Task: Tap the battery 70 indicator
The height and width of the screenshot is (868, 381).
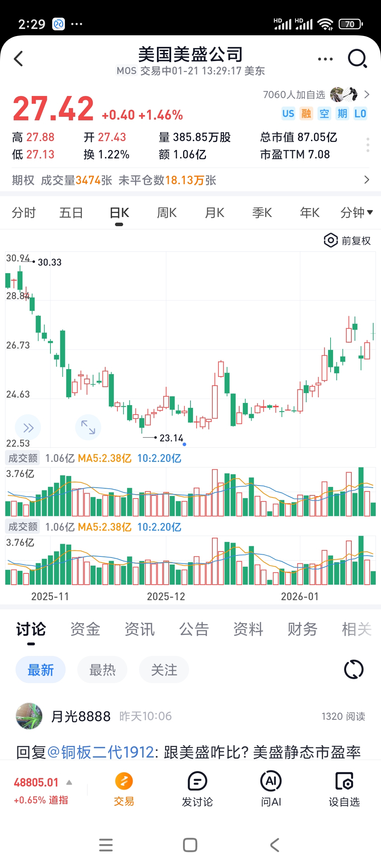Action: click(351, 24)
